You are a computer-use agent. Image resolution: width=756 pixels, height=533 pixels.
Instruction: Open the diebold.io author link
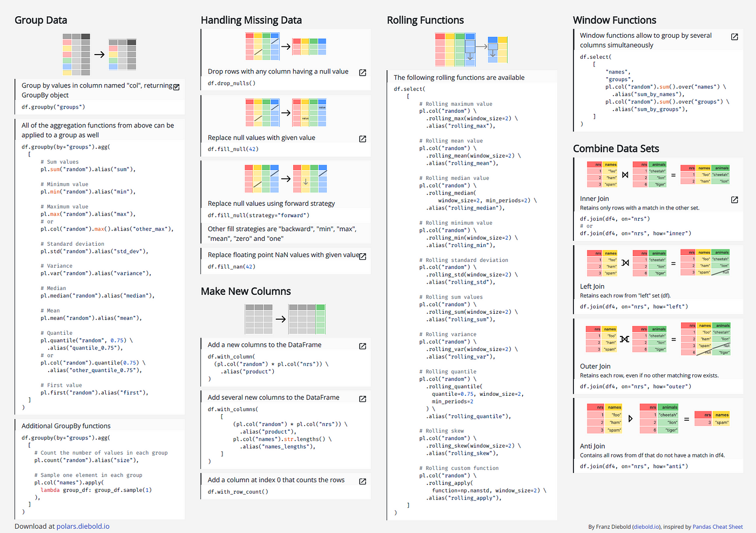click(646, 527)
